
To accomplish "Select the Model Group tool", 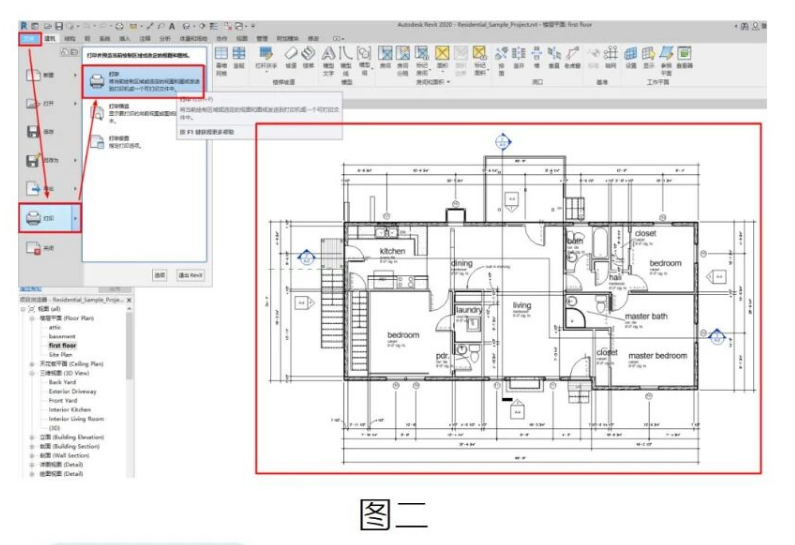I will (x=364, y=60).
